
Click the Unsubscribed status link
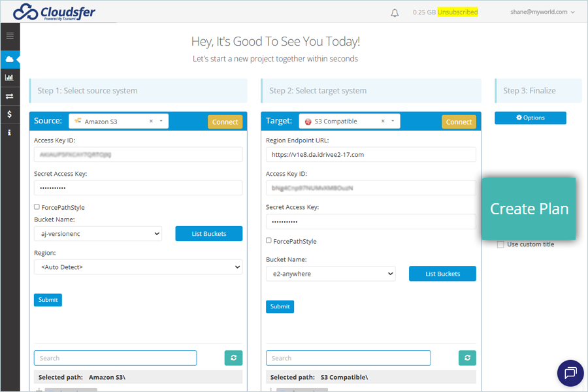point(457,12)
